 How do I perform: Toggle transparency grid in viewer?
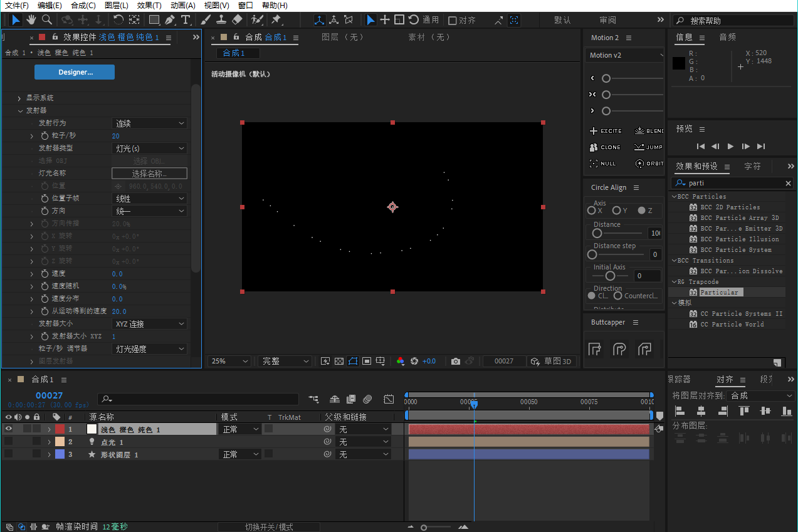[x=339, y=361]
